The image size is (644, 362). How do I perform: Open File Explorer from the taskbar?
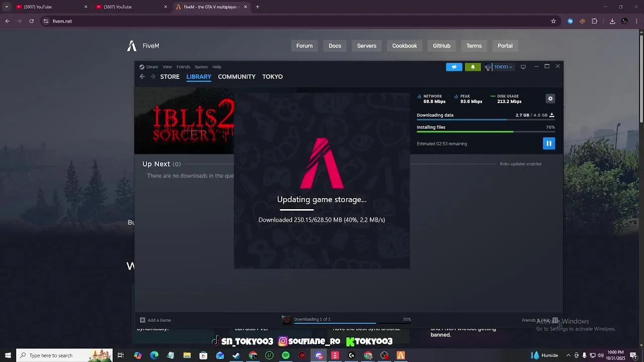(x=187, y=355)
